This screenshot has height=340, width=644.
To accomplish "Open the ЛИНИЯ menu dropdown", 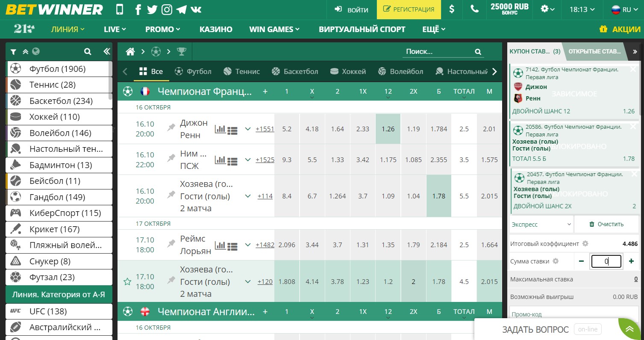I will 68,29.
